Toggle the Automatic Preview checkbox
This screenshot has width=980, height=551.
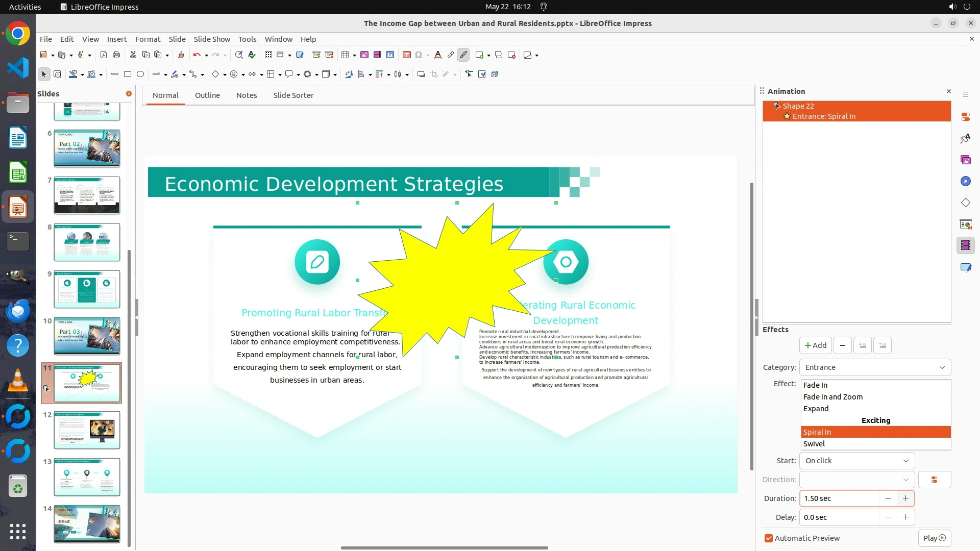769,538
